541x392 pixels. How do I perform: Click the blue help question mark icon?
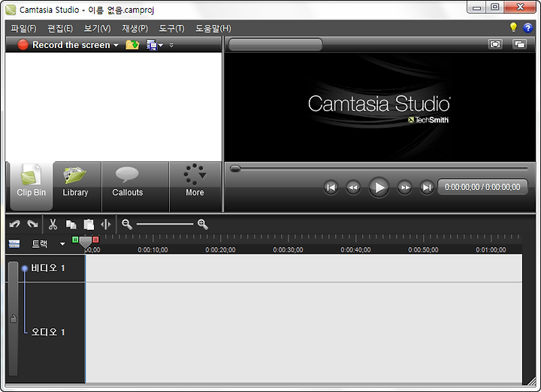527,28
